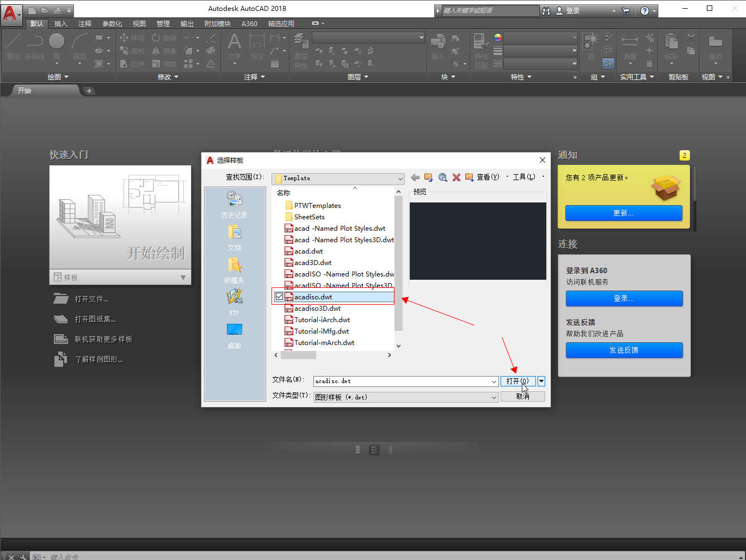Click the horizontal scrollbar under the file list

point(298,355)
